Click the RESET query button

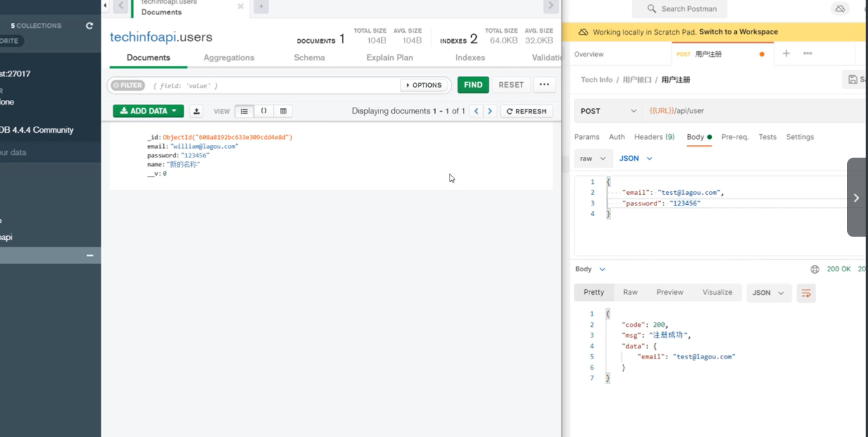pos(511,85)
